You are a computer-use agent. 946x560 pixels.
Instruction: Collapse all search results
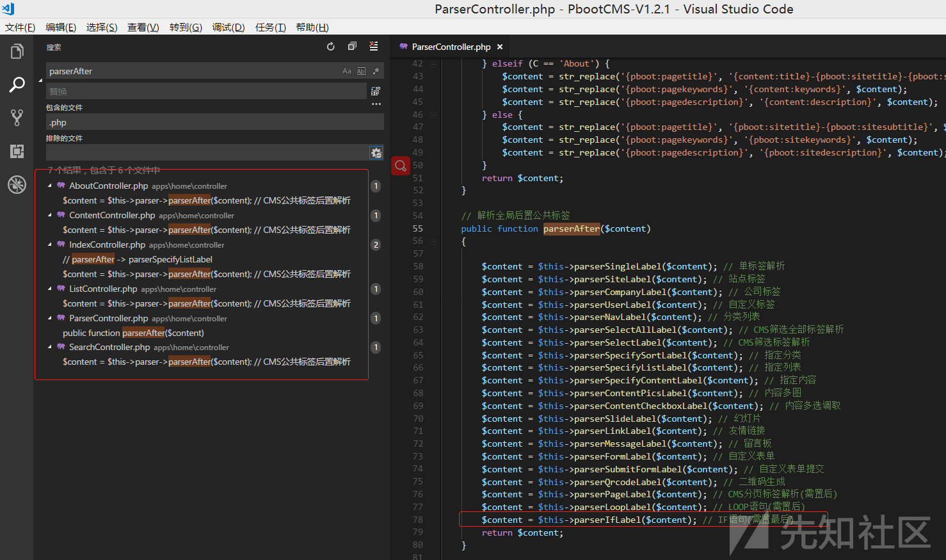(x=352, y=47)
